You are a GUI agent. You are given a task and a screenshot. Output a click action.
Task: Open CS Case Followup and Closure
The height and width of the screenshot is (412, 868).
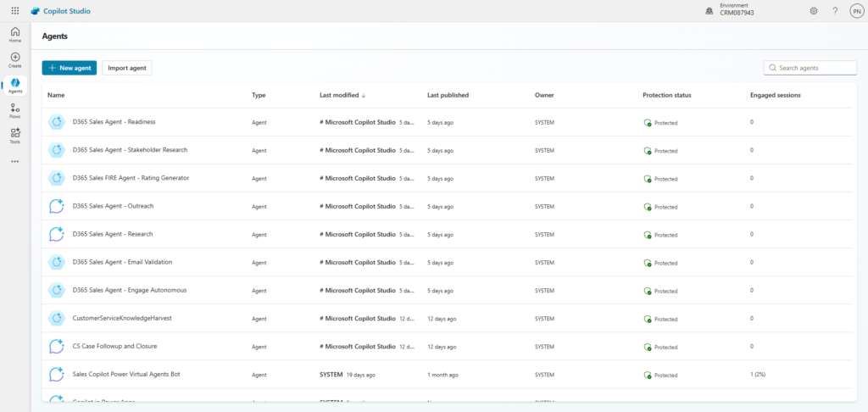point(114,346)
